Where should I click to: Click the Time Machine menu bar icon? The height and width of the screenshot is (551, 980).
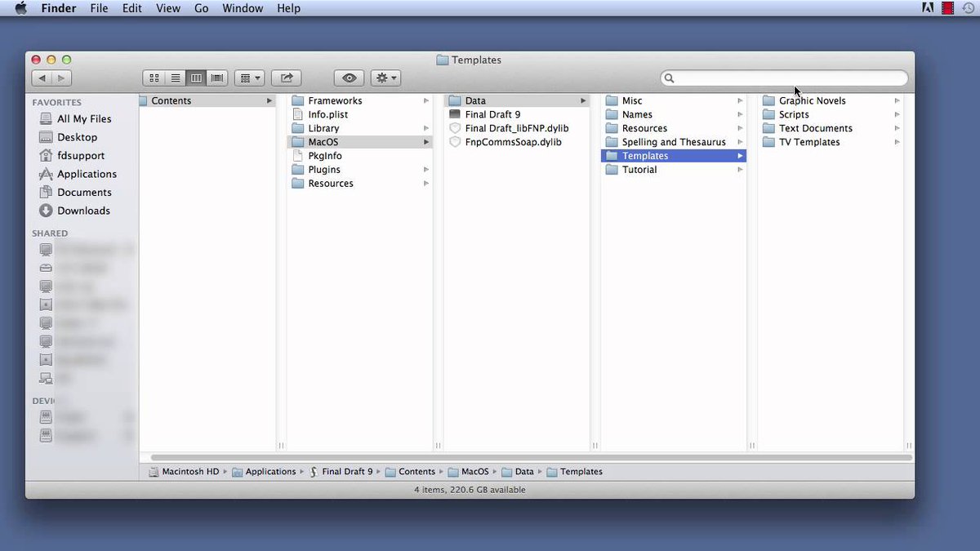[968, 8]
